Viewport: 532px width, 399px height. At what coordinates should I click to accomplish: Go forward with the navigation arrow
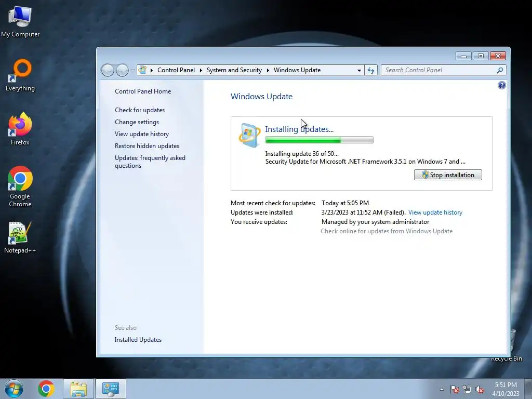coord(122,70)
